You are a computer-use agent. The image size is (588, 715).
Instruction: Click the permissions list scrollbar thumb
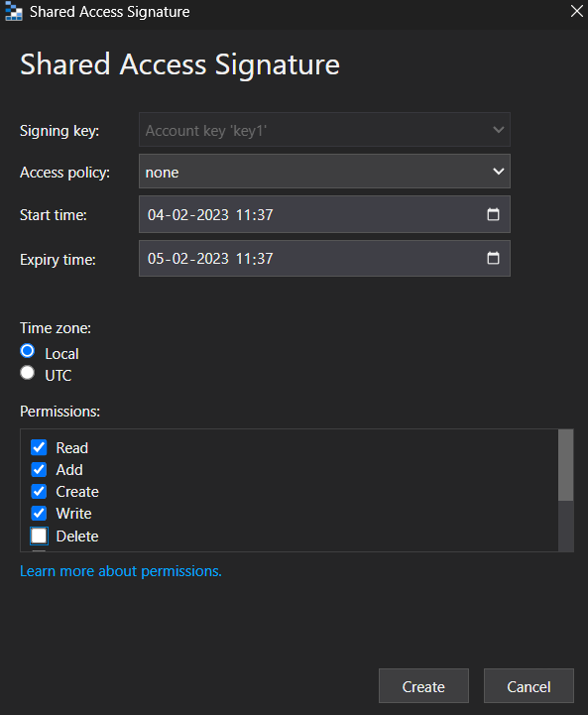point(565,465)
